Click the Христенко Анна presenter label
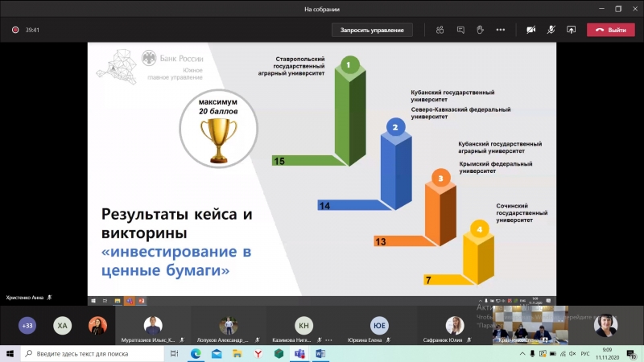Viewport: 644px width, 362px height. click(x=25, y=298)
